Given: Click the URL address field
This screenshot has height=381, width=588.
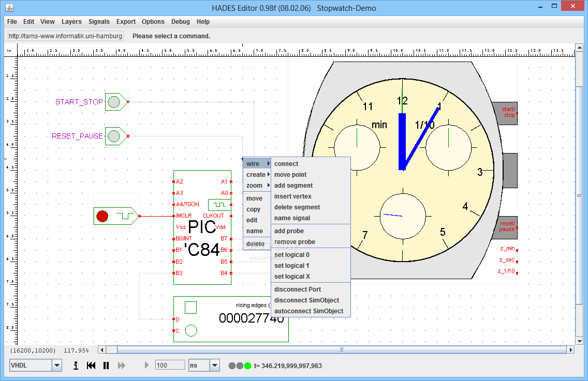Looking at the screenshot, I should coord(66,36).
